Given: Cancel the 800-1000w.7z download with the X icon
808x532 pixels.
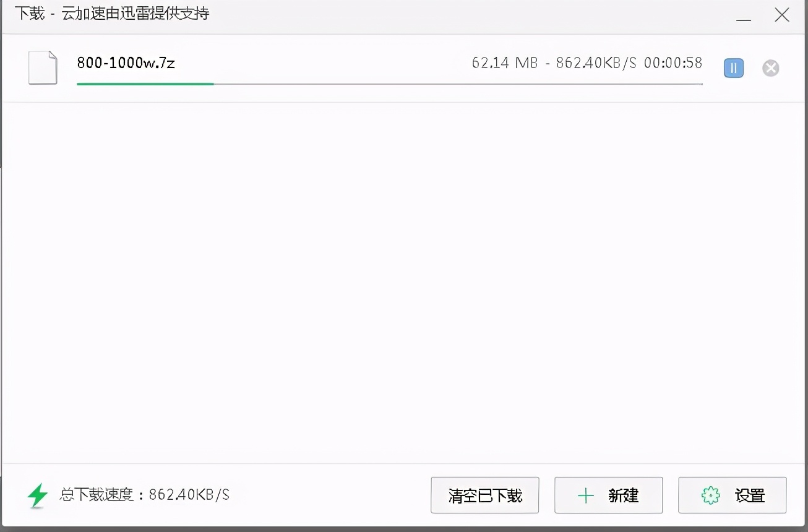Looking at the screenshot, I should (x=770, y=68).
